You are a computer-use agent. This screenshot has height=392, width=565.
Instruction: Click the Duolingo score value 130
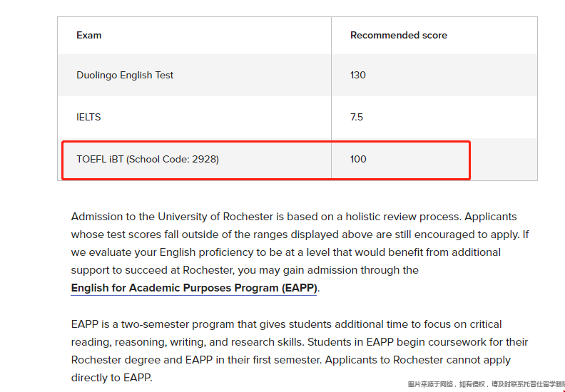pyautogui.click(x=358, y=75)
